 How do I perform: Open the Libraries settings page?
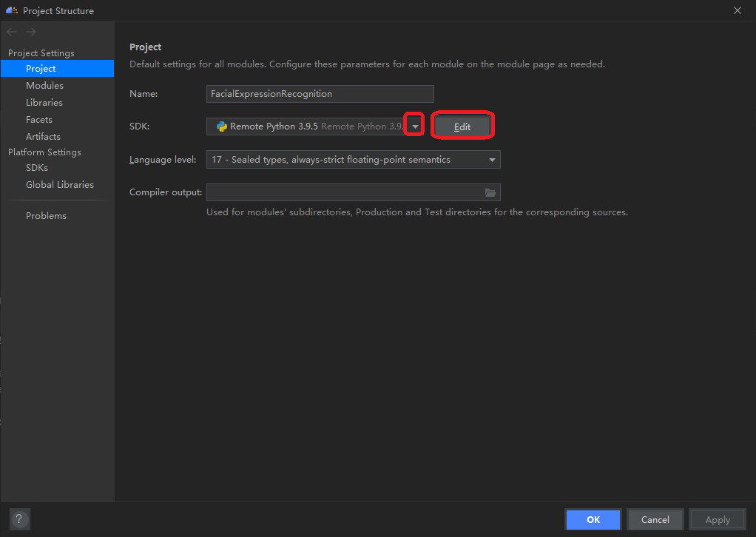coord(44,102)
